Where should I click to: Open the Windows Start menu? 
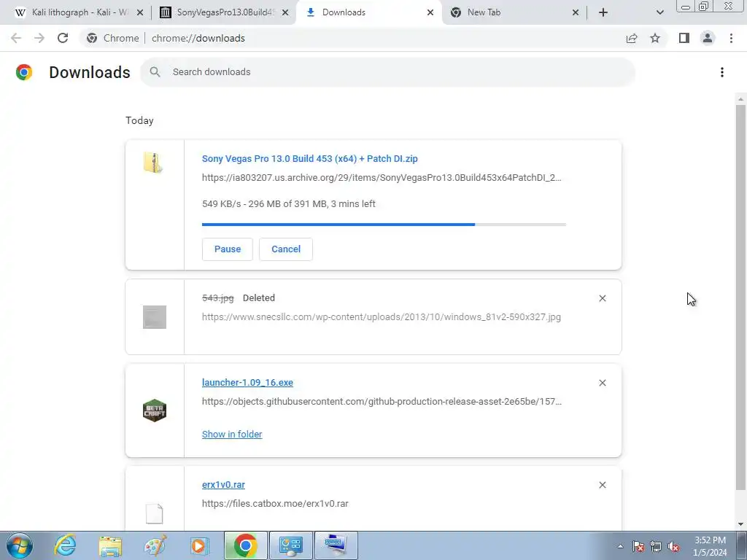(20, 545)
